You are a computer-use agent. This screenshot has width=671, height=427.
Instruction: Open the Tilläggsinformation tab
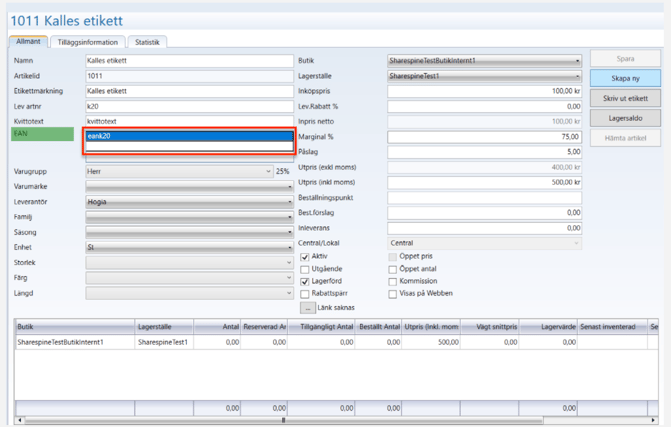88,42
